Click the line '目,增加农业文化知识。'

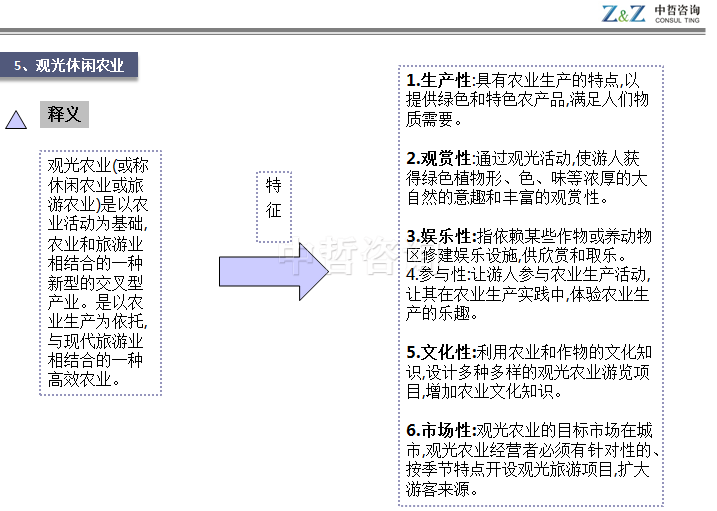484,392
